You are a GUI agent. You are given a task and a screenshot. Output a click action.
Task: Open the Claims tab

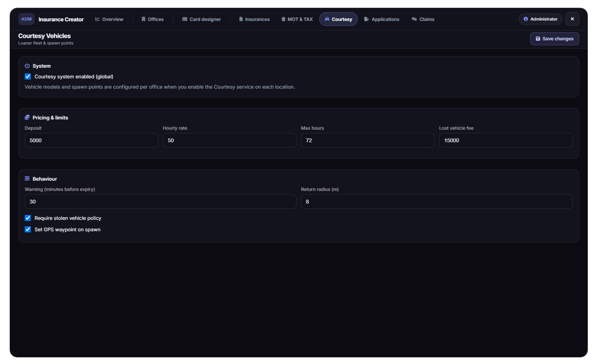[x=423, y=19]
